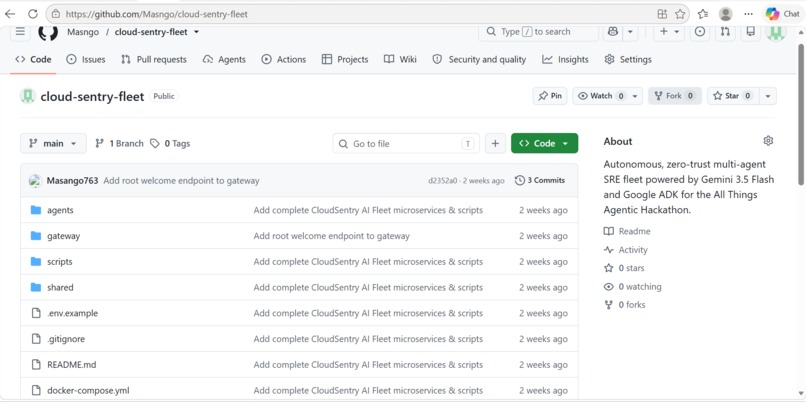Open the 0 forks link
Viewport: 806px width, 402px height.
625,305
